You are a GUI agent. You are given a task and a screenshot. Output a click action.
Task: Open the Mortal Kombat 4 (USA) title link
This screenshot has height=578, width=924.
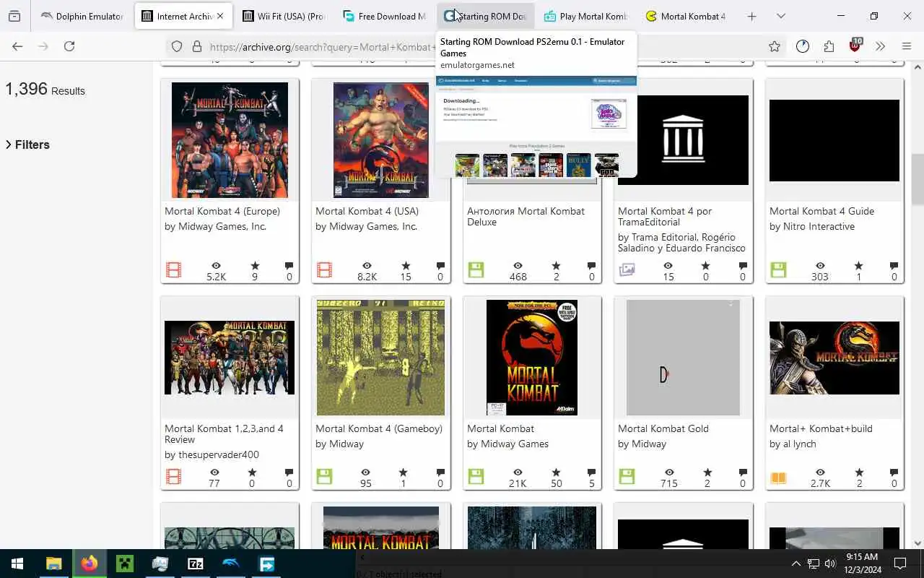pyautogui.click(x=367, y=211)
